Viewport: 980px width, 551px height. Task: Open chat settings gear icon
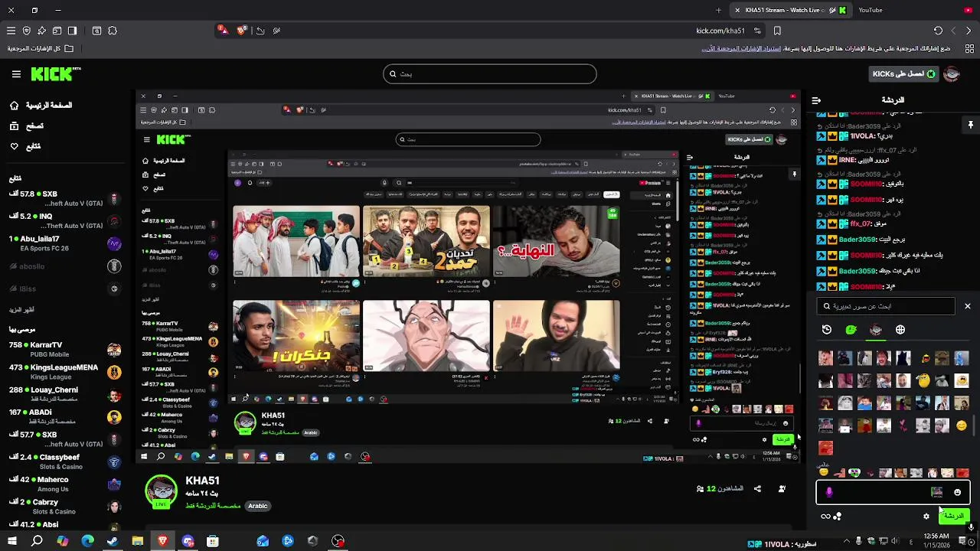(926, 516)
